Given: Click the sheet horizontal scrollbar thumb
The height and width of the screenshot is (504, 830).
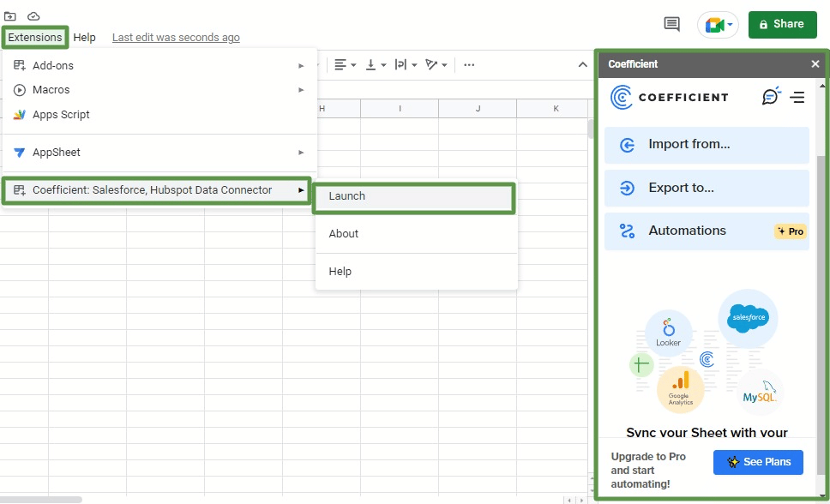Looking at the screenshot, I should [41, 500].
